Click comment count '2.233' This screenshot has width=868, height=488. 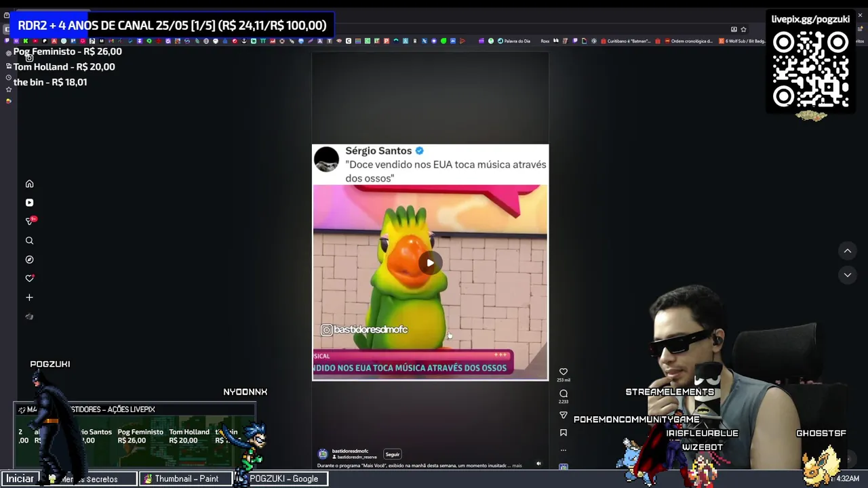pos(563,402)
